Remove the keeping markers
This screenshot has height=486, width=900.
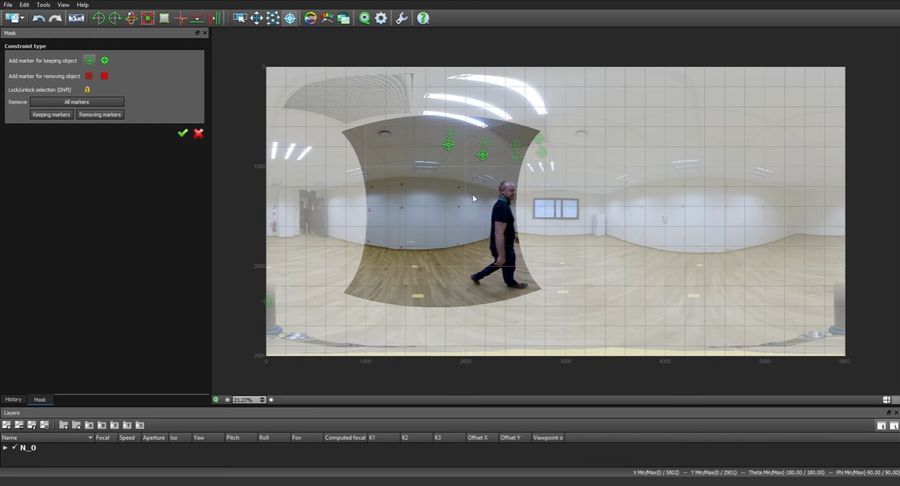click(52, 115)
